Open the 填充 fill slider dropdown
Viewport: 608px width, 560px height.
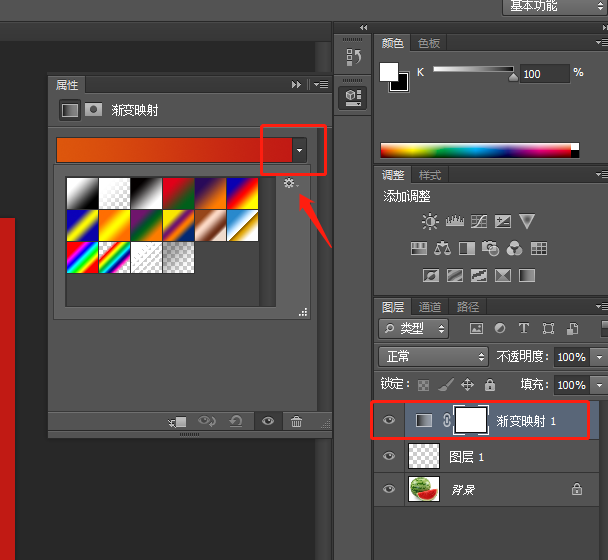click(x=599, y=385)
